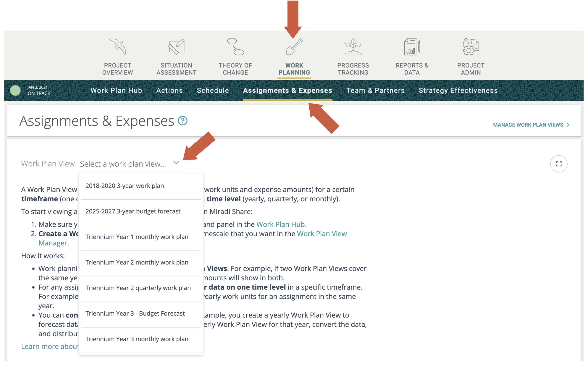Open Project Overview bird icon
The width and height of the screenshot is (588, 365).
pos(118,47)
